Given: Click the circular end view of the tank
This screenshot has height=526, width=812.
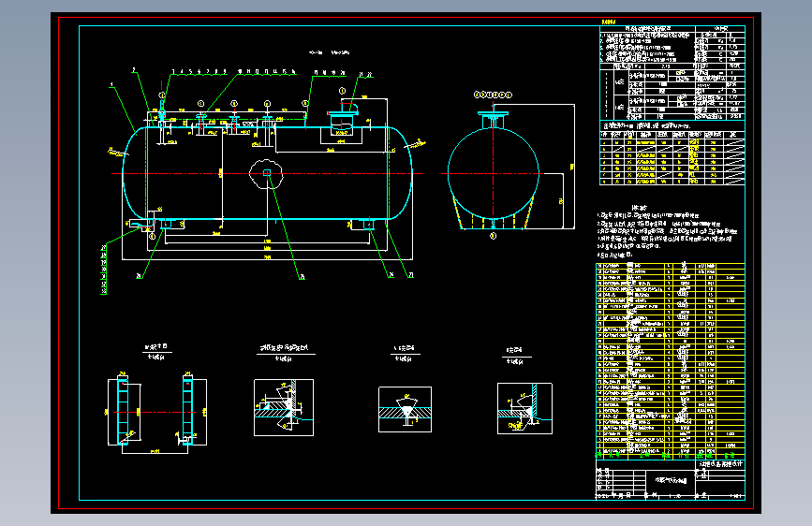Looking at the screenshot, I should click(493, 173).
